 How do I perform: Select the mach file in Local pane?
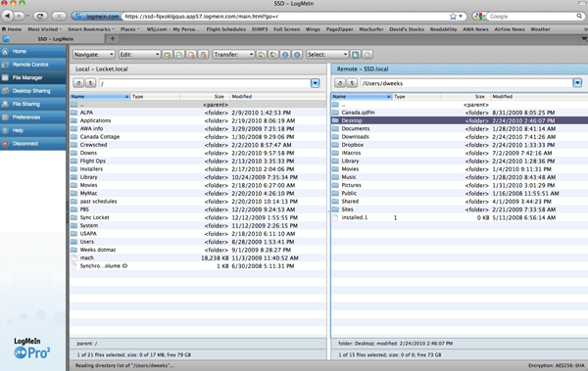click(x=198, y=257)
